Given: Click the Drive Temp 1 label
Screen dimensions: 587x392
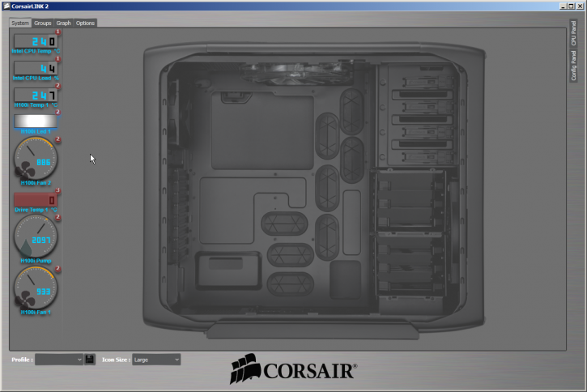Looking at the screenshot, I should click(x=36, y=210).
